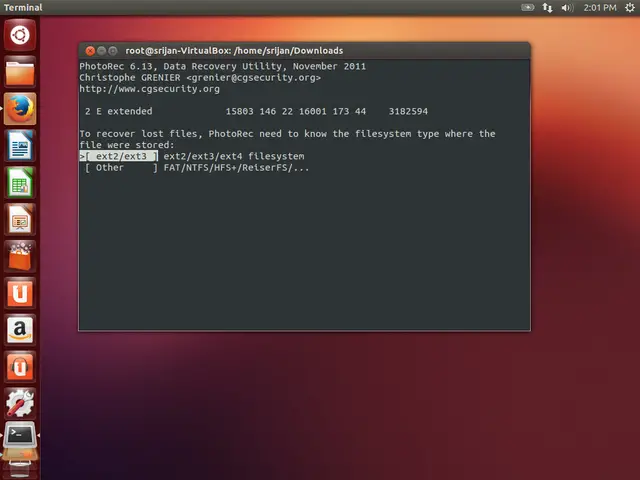Select the ext2/ext3 filesystem option

(119, 156)
